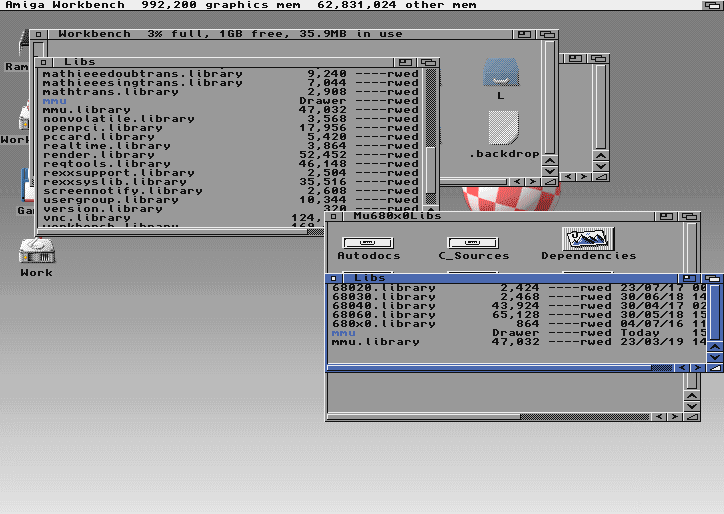The image size is (724, 514).
Task: Click depth gadget of upper Libs window
Action: click(x=428, y=62)
